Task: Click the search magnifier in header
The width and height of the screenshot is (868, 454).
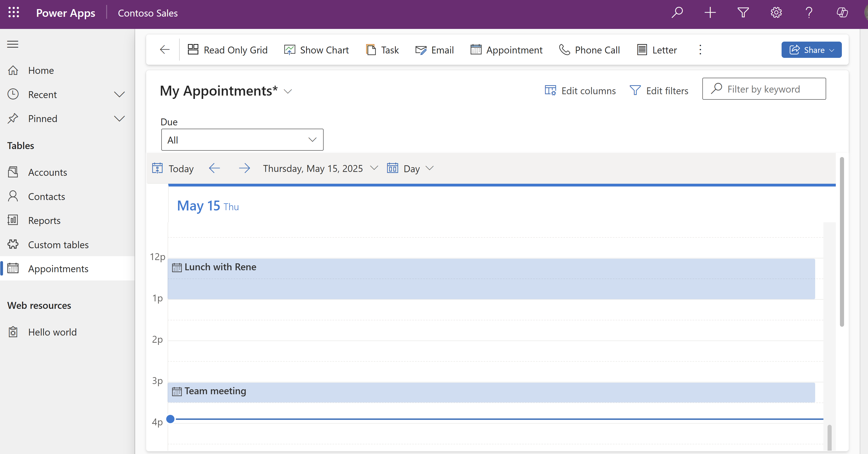Action: pyautogui.click(x=677, y=13)
